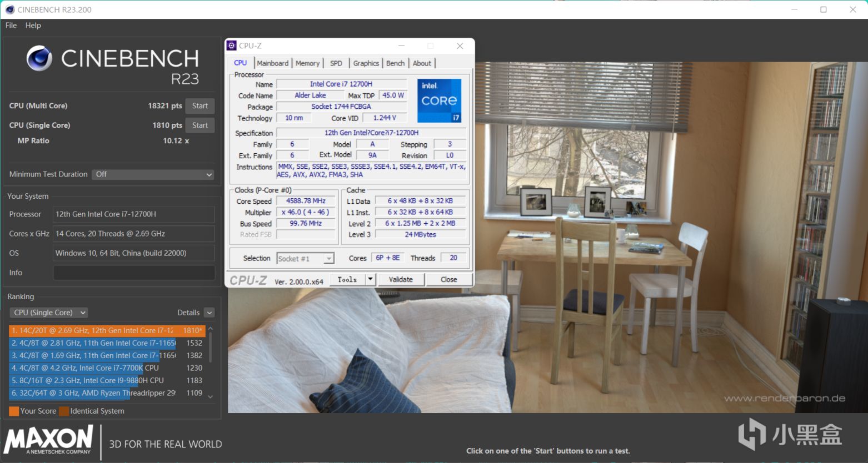This screenshot has width=868, height=463.
Task: Select ranking row 1 with i7-12700H score
Action: (107, 330)
